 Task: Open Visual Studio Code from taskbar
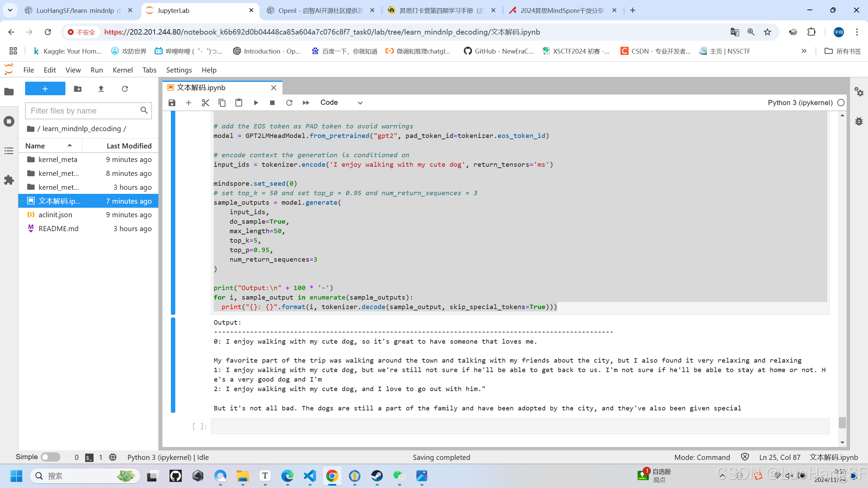pos(310,476)
